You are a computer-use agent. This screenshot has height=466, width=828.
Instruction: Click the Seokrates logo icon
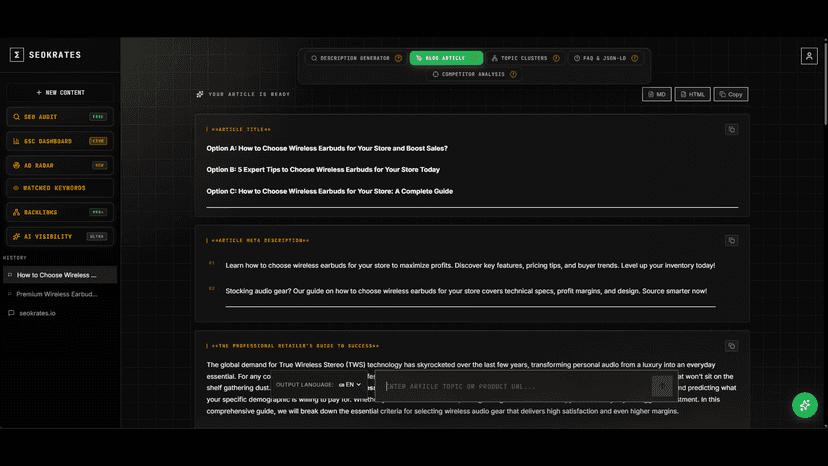pos(16,55)
